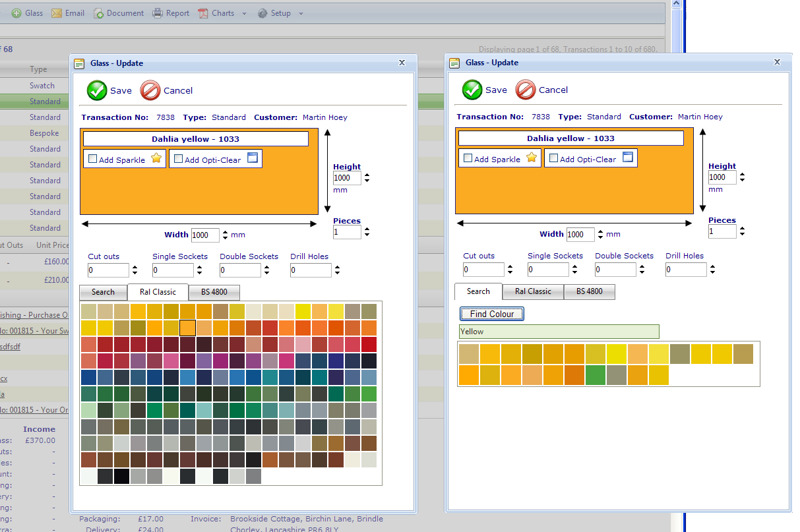800x532 pixels.
Task: Open the Document toolbar item
Action: point(119,13)
